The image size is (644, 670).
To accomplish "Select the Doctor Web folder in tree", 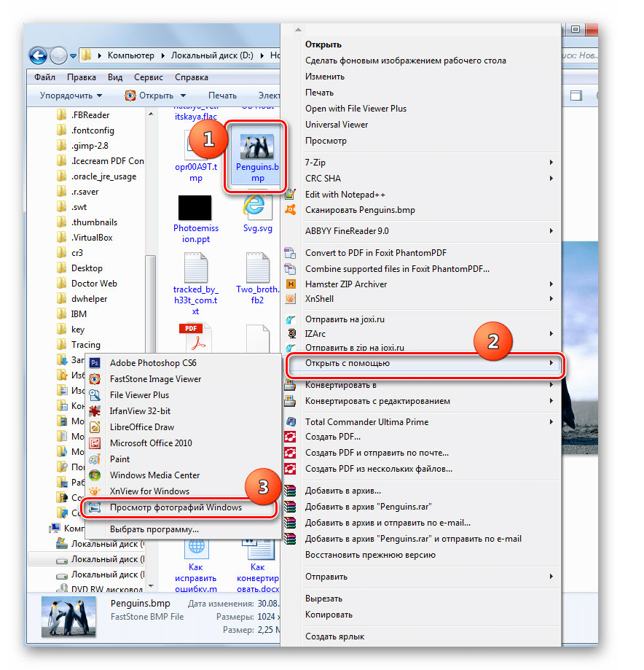I will click(94, 284).
